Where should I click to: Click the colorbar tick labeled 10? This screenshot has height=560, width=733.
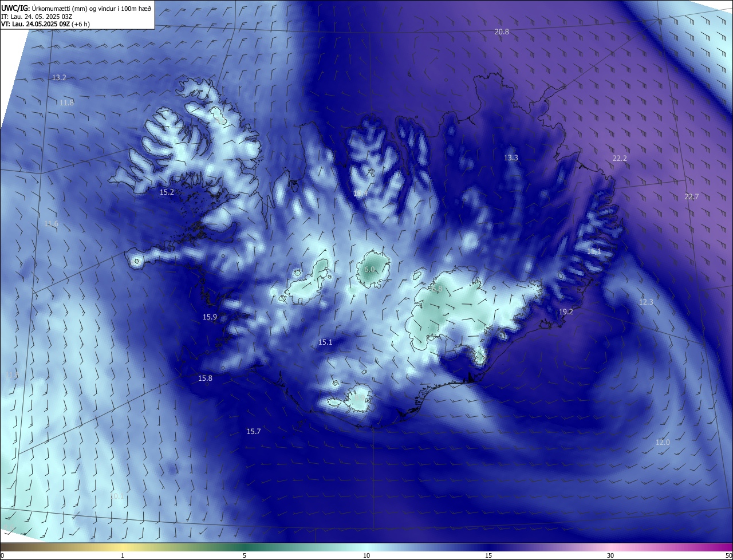tap(366, 555)
